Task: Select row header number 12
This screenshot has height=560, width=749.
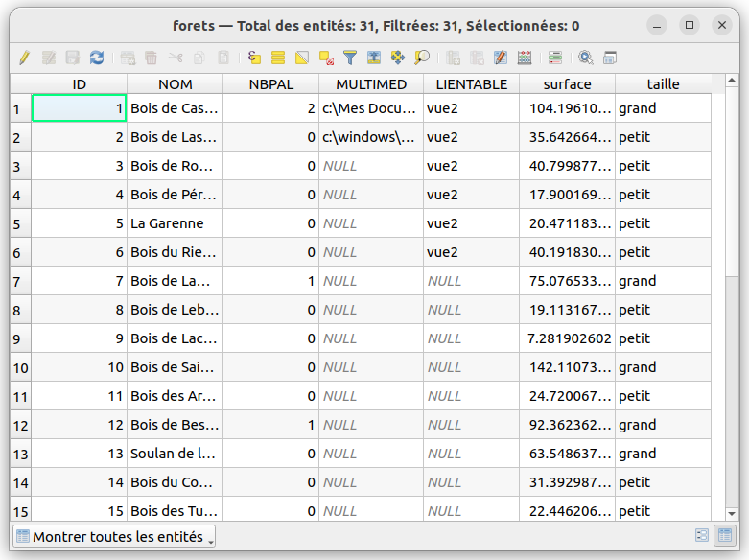Action: (20, 425)
